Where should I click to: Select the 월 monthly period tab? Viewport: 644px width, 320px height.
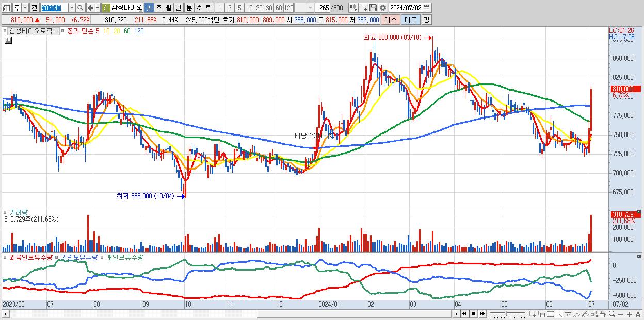pyautogui.click(x=168, y=8)
